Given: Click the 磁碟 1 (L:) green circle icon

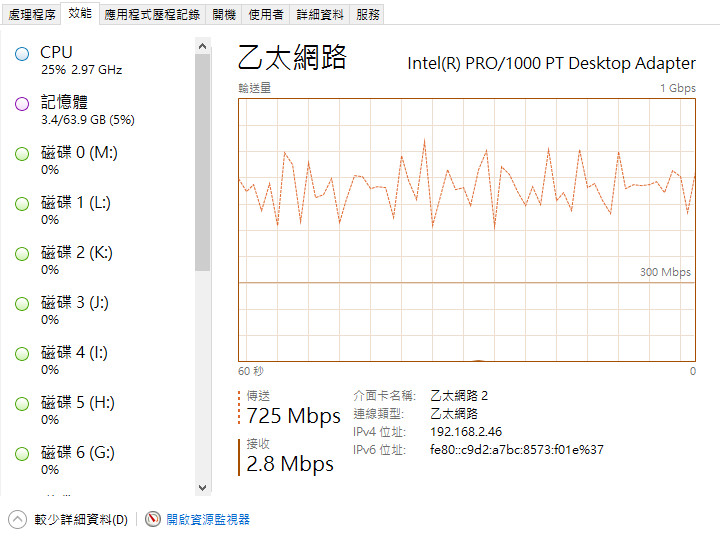Looking at the screenshot, I should click(22, 204).
